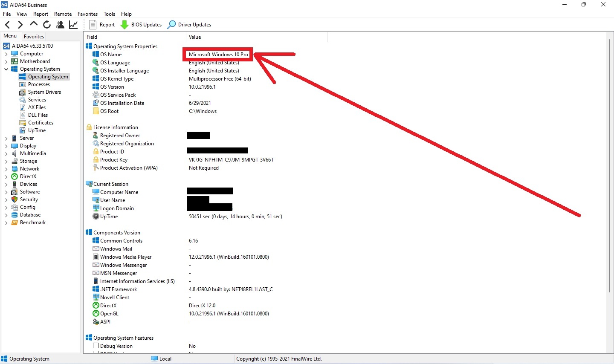614x364 pixels.
Task: Open the Tools menu
Action: tap(109, 14)
